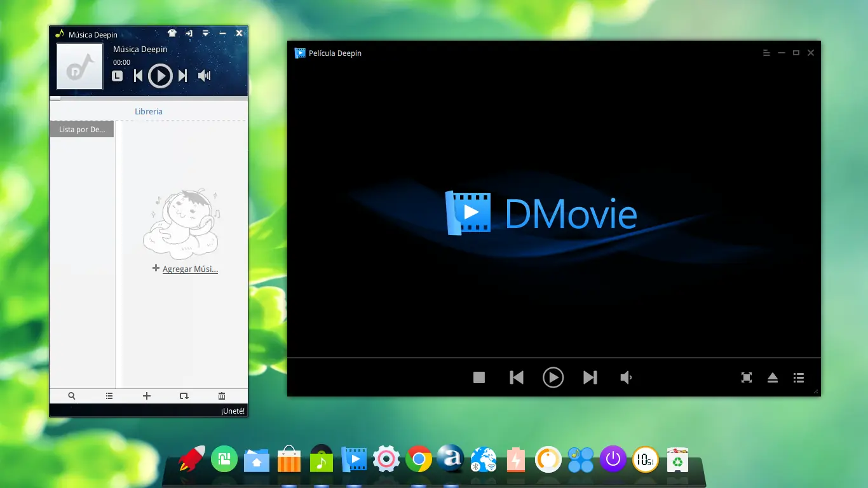Launch Google Chrome from the dock
This screenshot has width=868, height=488.
click(419, 459)
